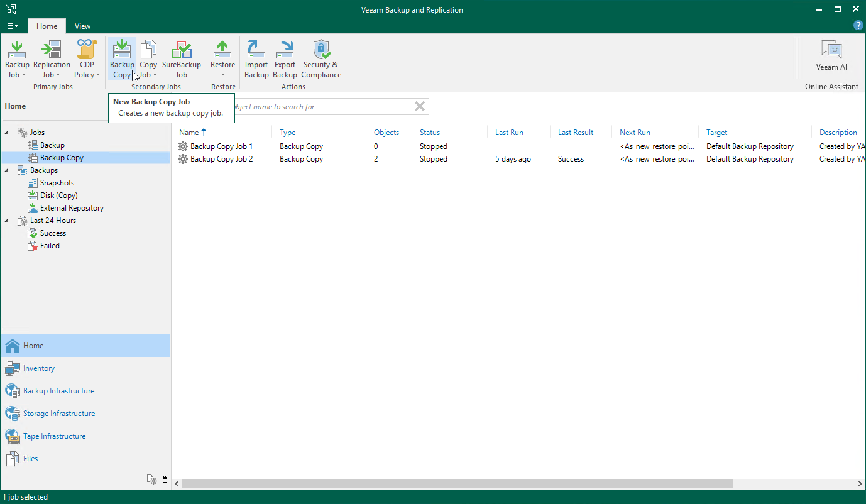866x504 pixels.
Task: Sort by the Target column header
Action: point(716,133)
